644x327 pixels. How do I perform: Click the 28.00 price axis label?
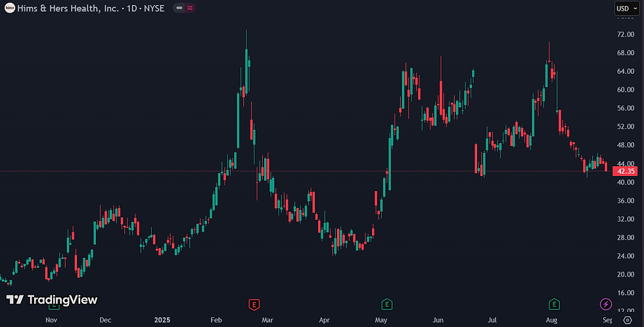(626, 238)
